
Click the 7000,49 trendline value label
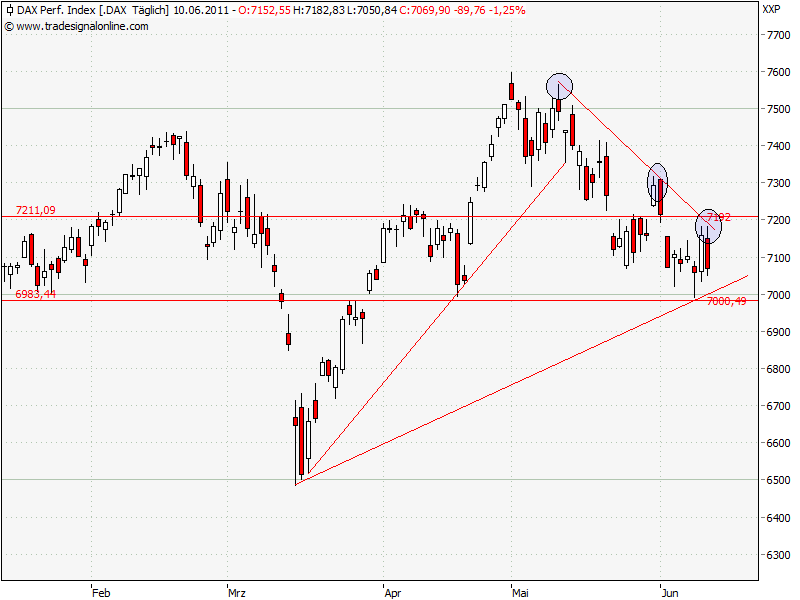(727, 302)
